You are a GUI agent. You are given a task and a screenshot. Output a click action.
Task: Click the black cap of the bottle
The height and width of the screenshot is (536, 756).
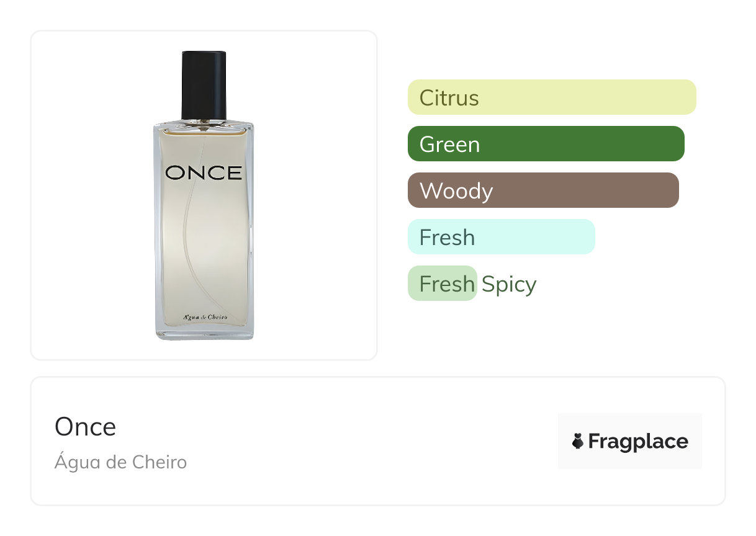(x=204, y=84)
